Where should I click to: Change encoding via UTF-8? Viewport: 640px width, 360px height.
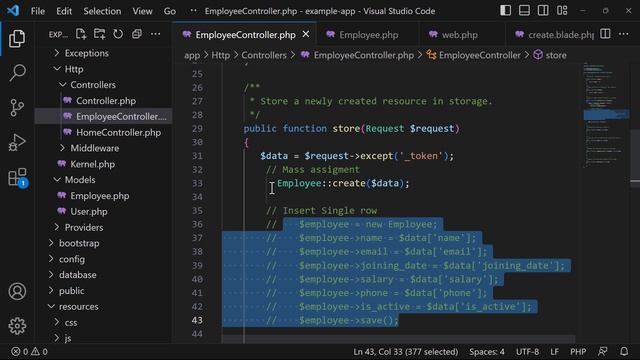(527, 351)
